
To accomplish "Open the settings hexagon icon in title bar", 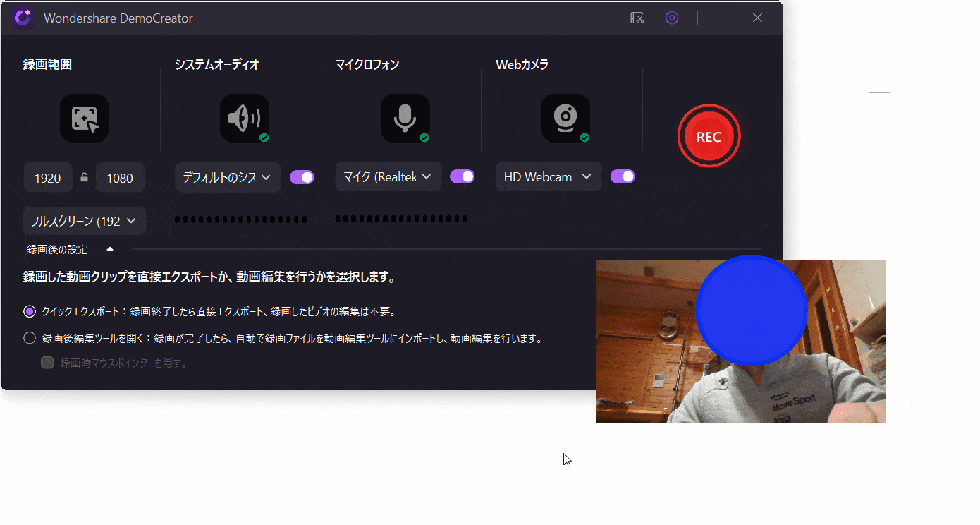I will coord(671,18).
